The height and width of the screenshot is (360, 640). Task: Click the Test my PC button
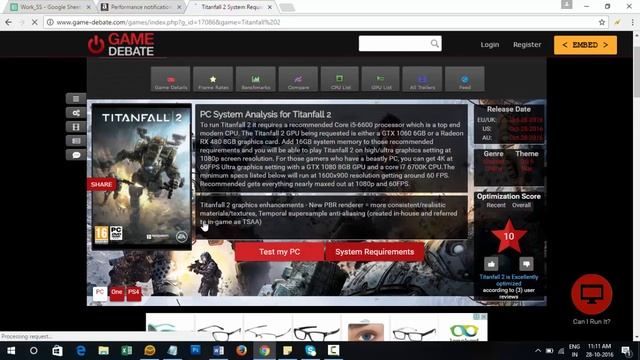point(280,252)
